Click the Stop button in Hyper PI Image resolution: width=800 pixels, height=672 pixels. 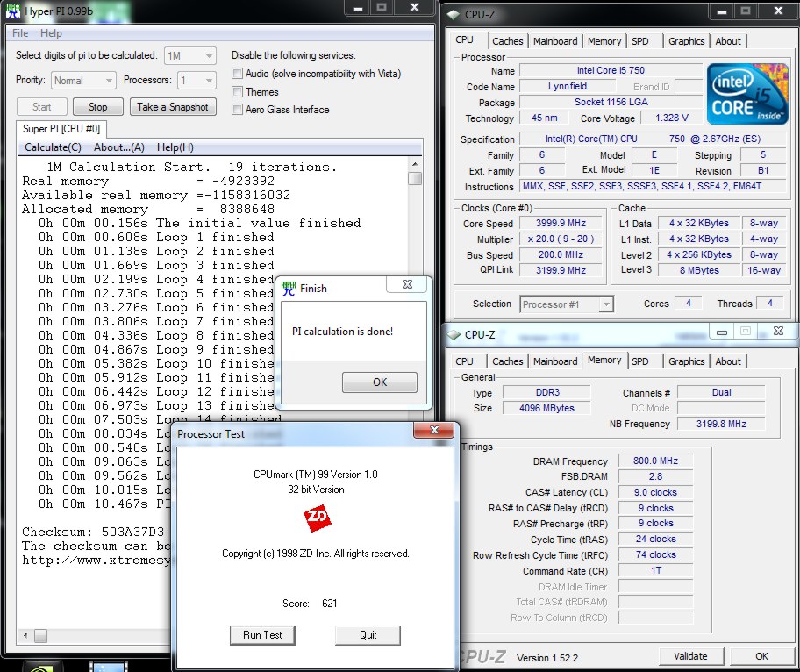pos(98,107)
